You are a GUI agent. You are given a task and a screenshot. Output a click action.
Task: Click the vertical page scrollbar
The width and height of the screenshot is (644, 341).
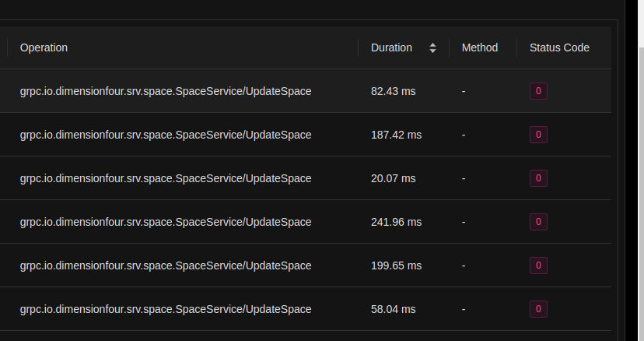641,193
